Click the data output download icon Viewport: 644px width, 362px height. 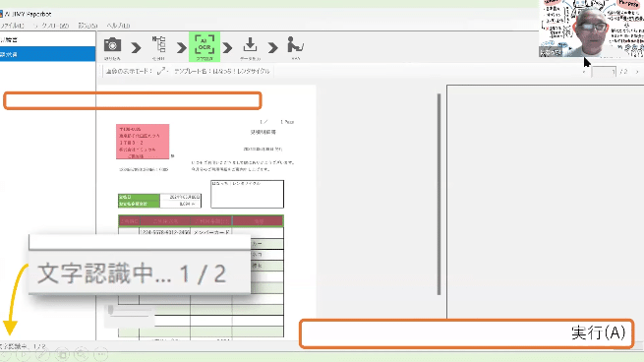click(x=250, y=45)
